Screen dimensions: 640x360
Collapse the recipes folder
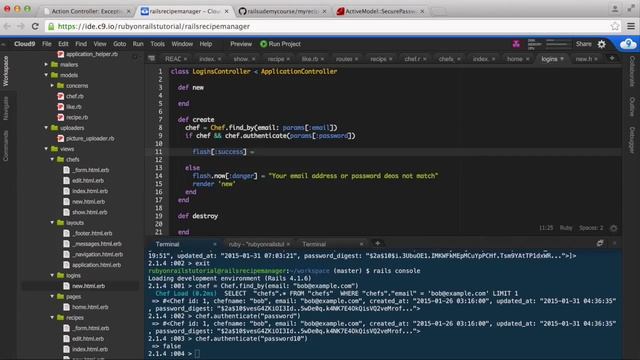coord(52,318)
